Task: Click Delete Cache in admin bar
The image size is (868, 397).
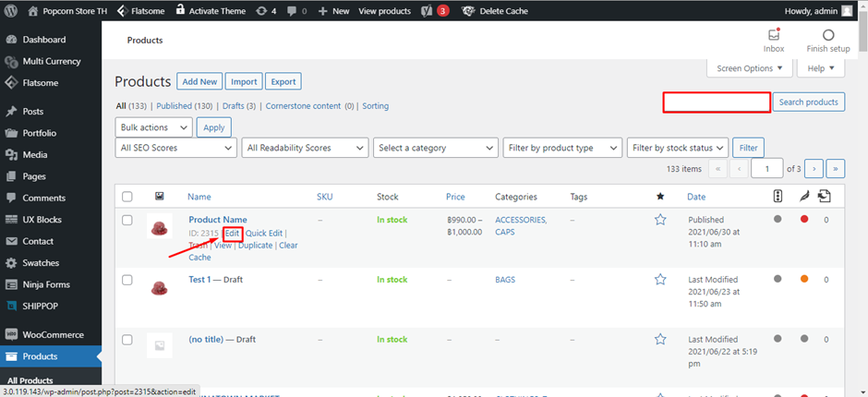Action: [494, 10]
